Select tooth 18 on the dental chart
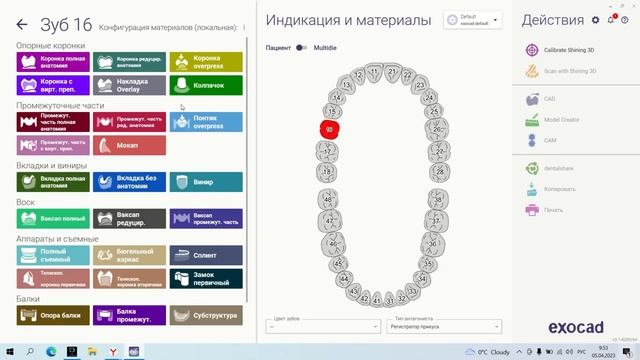The width and height of the screenshot is (640, 360). tap(327, 172)
